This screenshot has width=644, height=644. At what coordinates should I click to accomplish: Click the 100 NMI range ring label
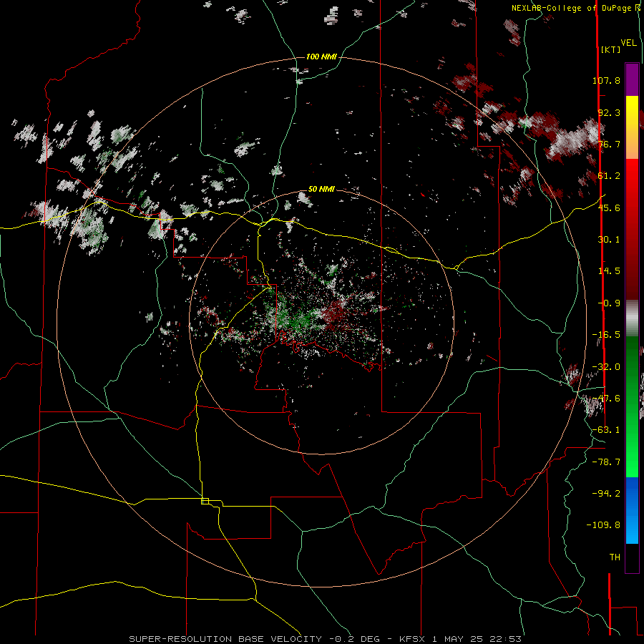(321, 57)
